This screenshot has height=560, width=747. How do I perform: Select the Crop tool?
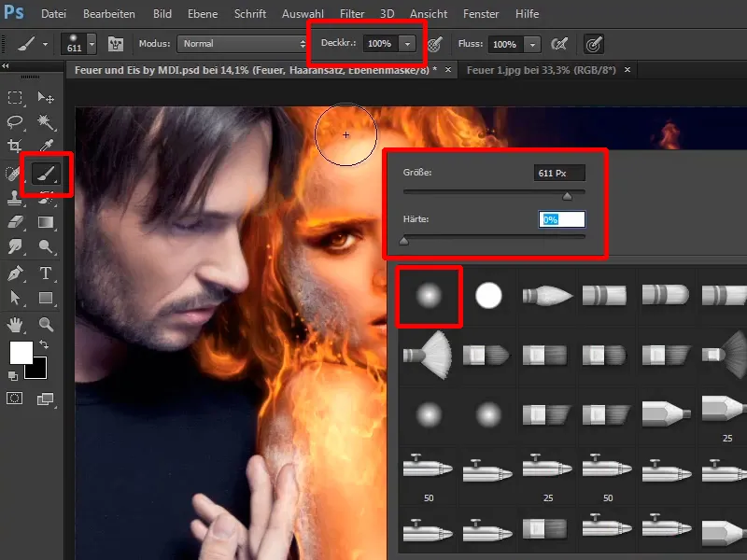pos(15,146)
